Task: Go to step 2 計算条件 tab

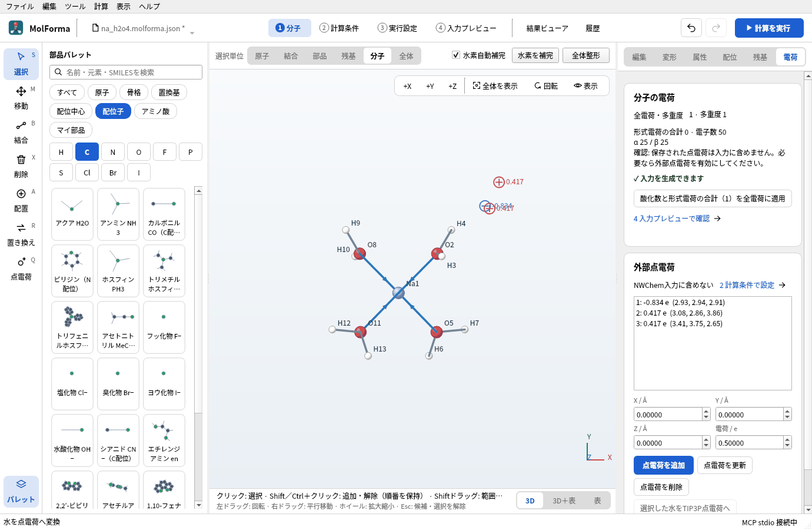Action: (339, 28)
